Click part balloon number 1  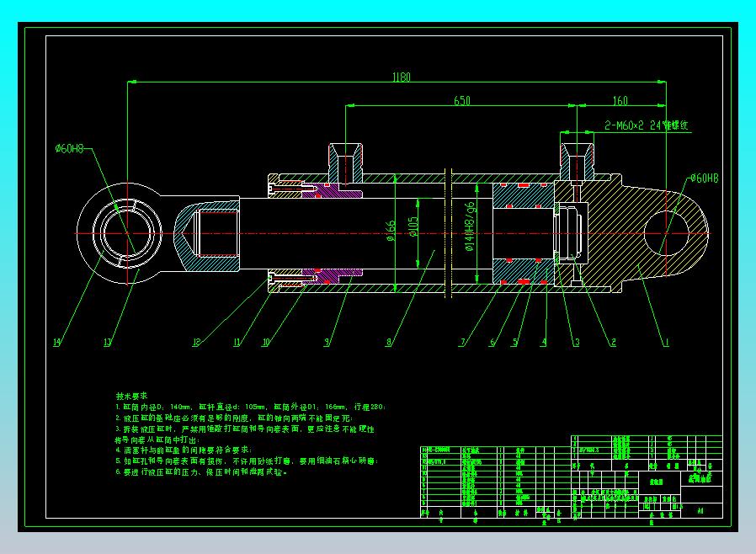[667, 343]
